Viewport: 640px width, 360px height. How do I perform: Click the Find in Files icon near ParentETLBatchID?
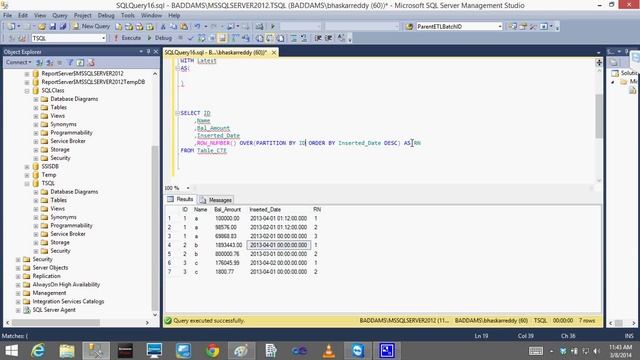click(x=409, y=27)
